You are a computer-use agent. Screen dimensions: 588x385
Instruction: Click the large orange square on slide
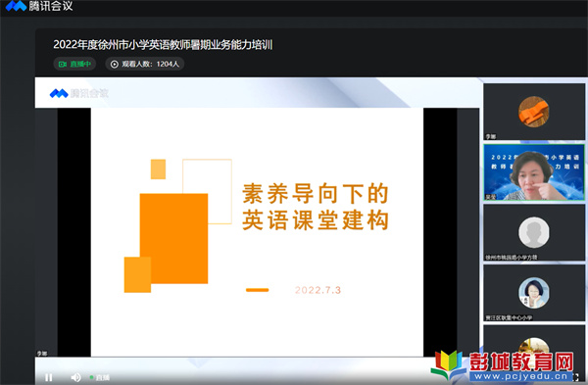pyautogui.click(x=173, y=238)
